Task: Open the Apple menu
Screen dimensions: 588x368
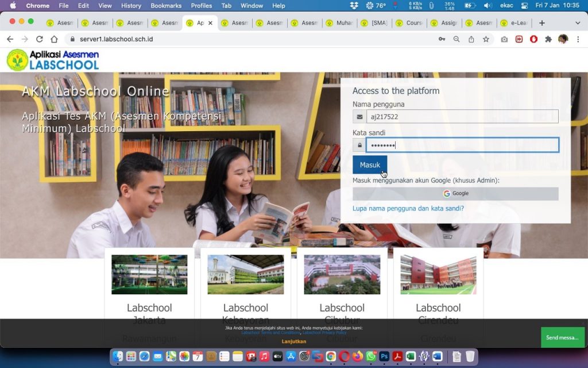Action: click(x=13, y=6)
